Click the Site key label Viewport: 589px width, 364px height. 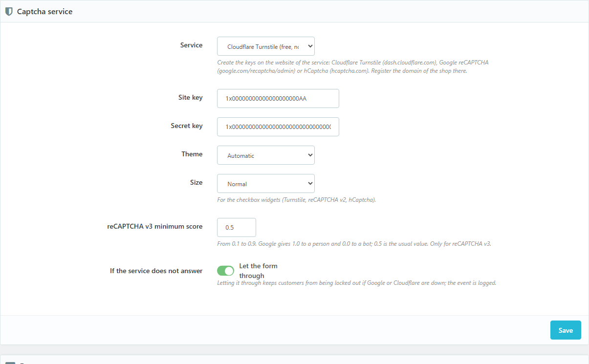coord(190,97)
